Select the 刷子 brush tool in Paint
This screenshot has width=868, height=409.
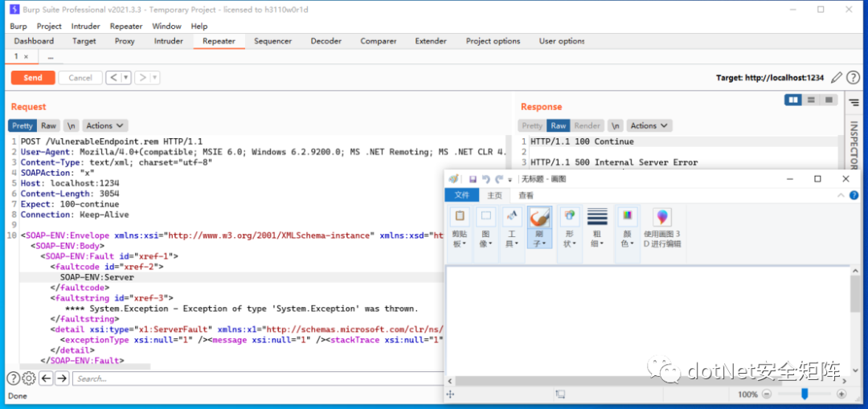[540, 228]
